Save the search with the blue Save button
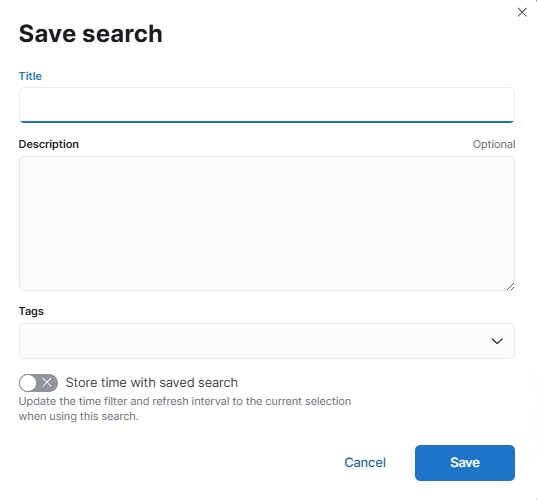 (465, 463)
